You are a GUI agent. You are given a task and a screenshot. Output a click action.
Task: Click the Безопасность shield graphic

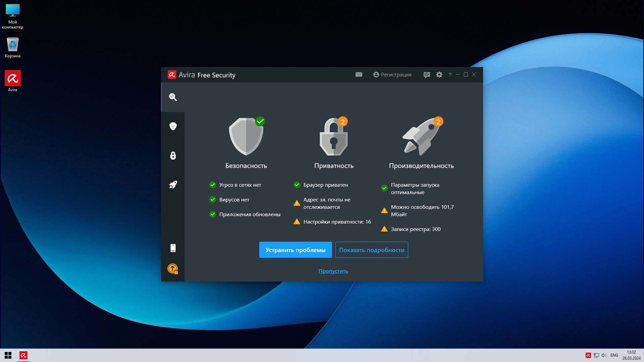pyautogui.click(x=246, y=137)
